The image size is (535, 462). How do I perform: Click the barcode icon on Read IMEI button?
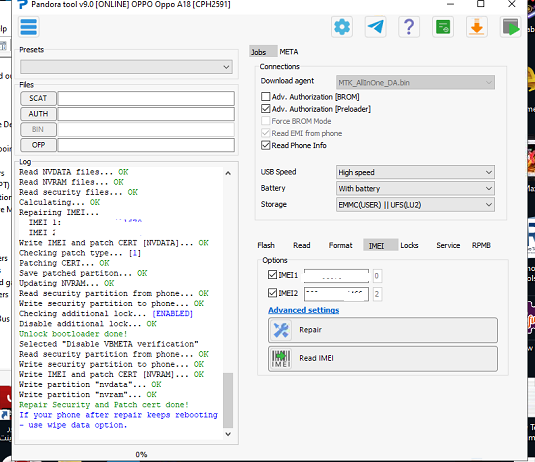coord(281,359)
